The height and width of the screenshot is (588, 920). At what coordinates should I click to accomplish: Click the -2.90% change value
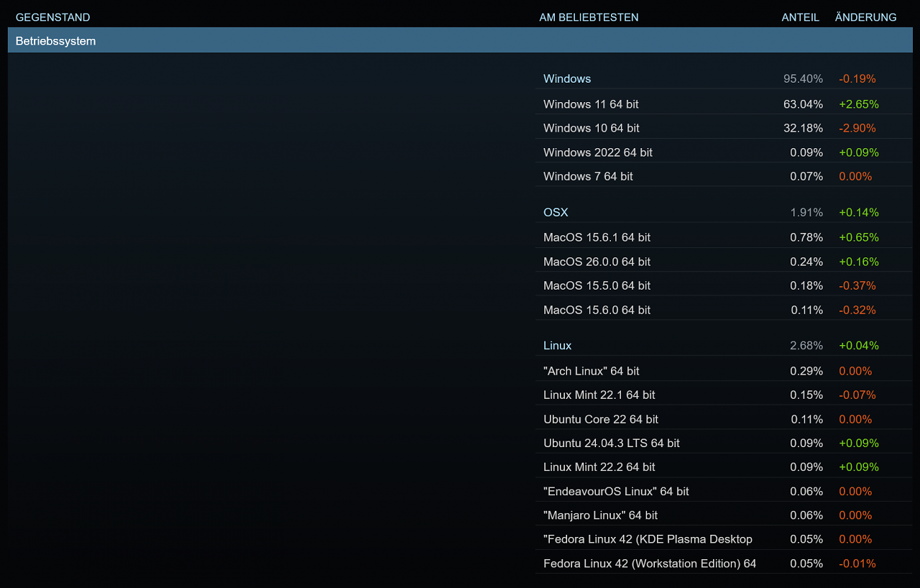[x=857, y=128]
